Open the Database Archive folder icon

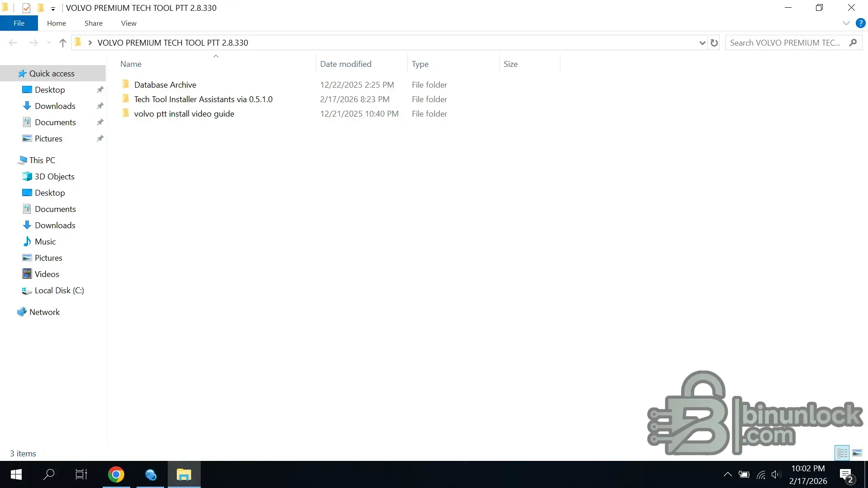pyautogui.click(x=126, y=84)
